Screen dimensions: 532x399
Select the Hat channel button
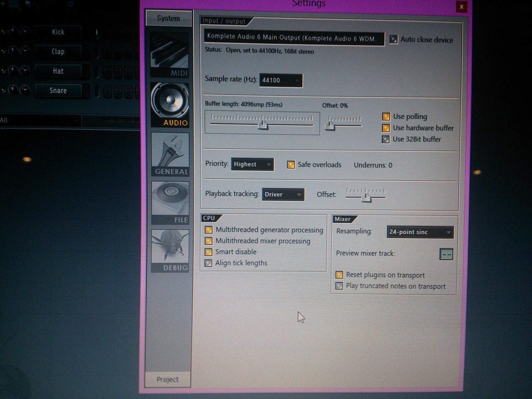pyautogui.click(x=58, y=71)
